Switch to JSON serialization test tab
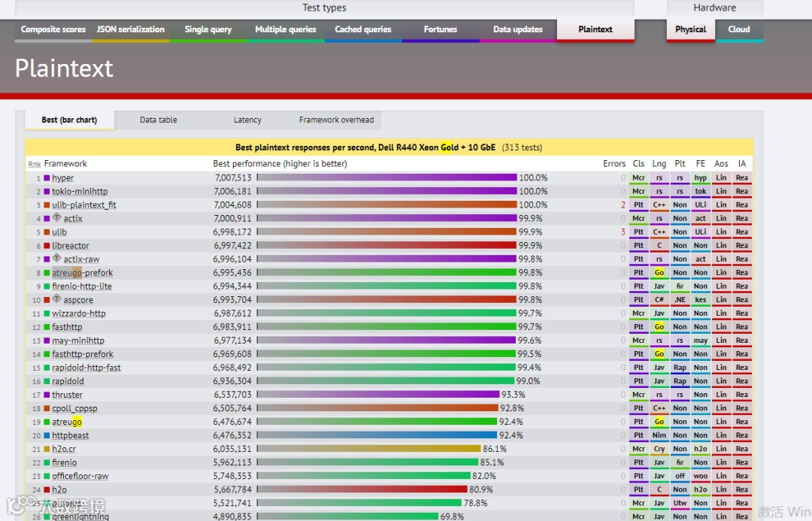This screenshot has height=521, width=812. point(131,29)
